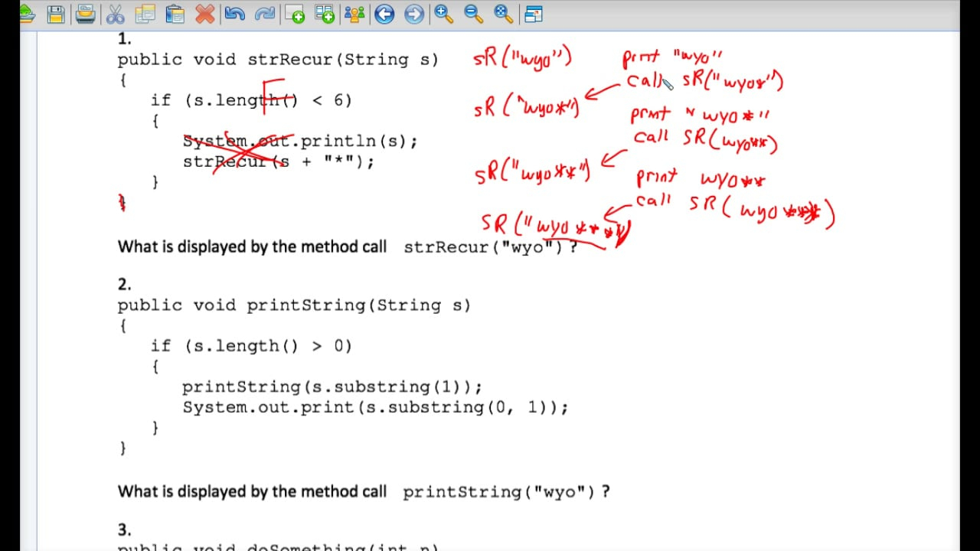Select the Zoom Out magnifier icon
Image resolution: width=980 pixels, height=551 pixels.
coord(472,14)
